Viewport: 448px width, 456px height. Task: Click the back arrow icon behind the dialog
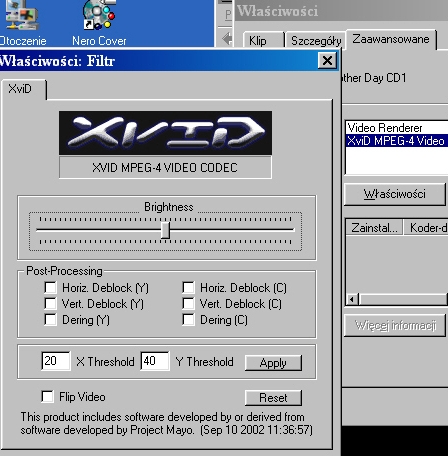pos(227,39)
